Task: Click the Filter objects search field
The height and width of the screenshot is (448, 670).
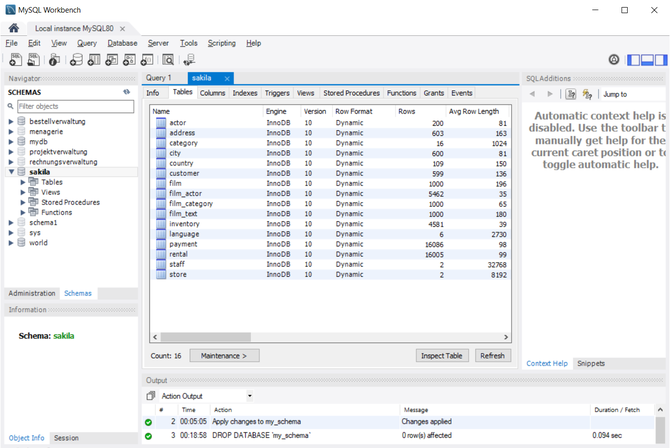Action: tap(75, 106)
